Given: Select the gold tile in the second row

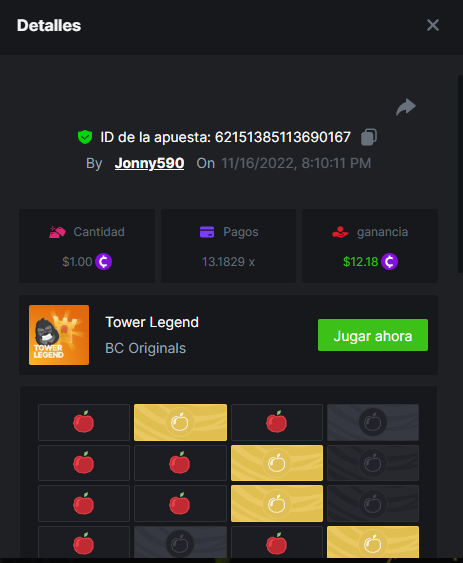Looking at the screenshot, I should click(x=277, y=463).
